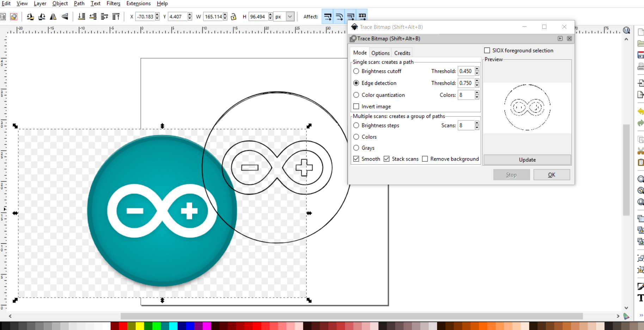Pick the yellow color swatch in palette
This screenshot has width=644, height=330.
click(140, 326)
